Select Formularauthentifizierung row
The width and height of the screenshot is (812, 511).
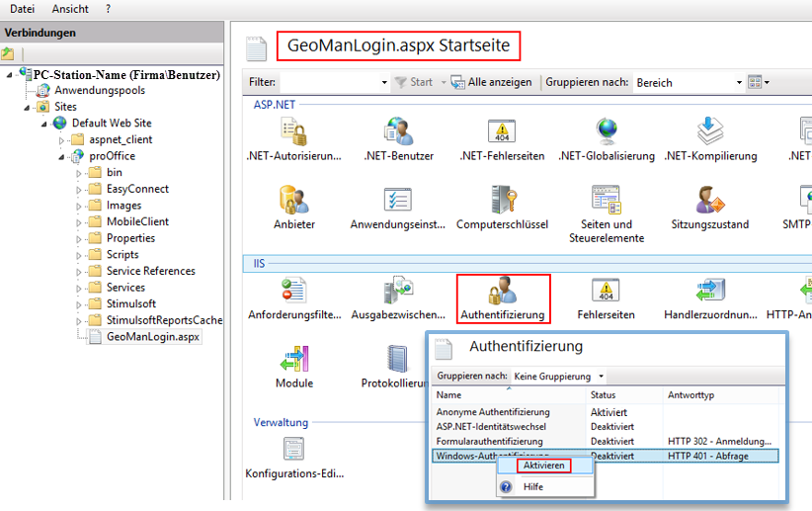pos(605,441)
